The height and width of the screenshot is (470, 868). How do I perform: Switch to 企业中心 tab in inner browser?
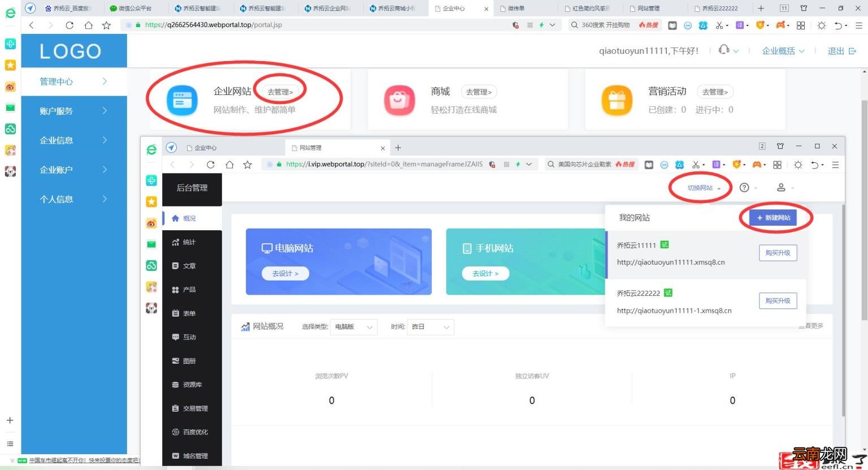tap(232, 148)
